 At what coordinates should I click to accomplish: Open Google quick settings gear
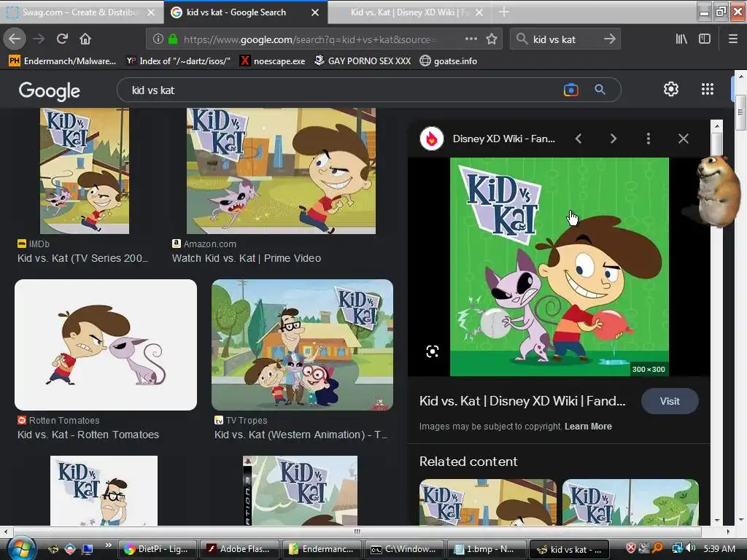(x=671, y=89)
